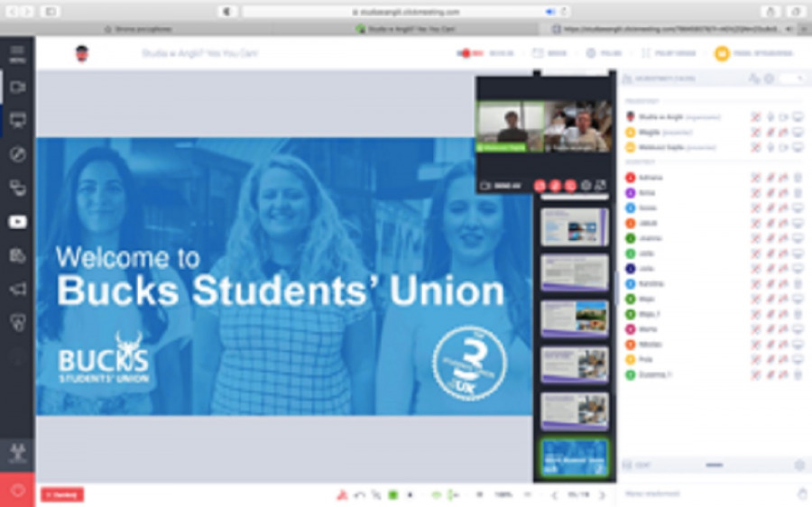Open participants panel gear icon
812x507 pixels.
coord(769,78)
